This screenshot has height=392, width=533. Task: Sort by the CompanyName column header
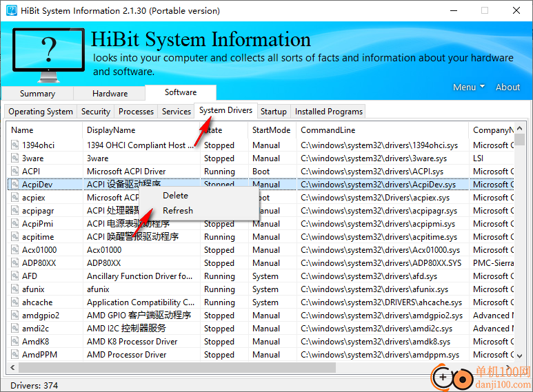point(493,130)
